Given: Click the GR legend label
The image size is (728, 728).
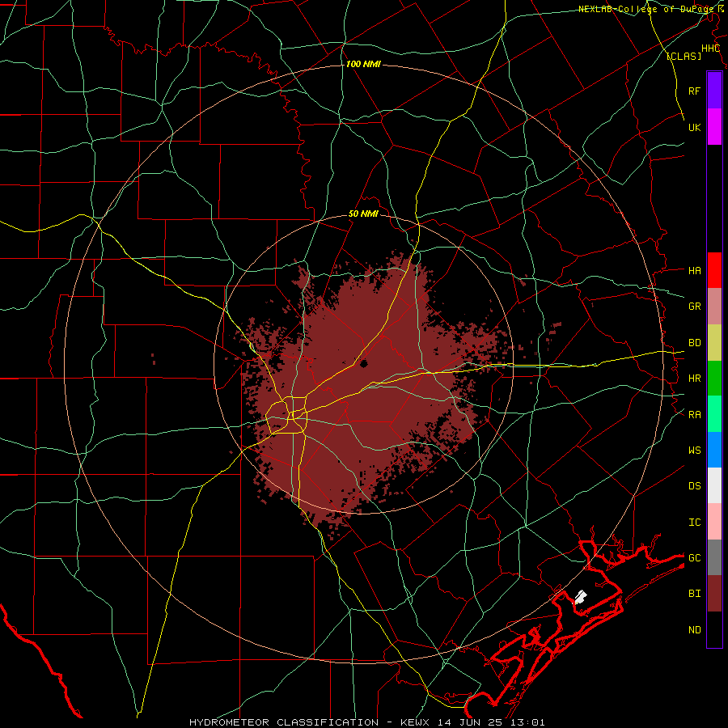Looking at the screenshot, I should pos(695,306).
